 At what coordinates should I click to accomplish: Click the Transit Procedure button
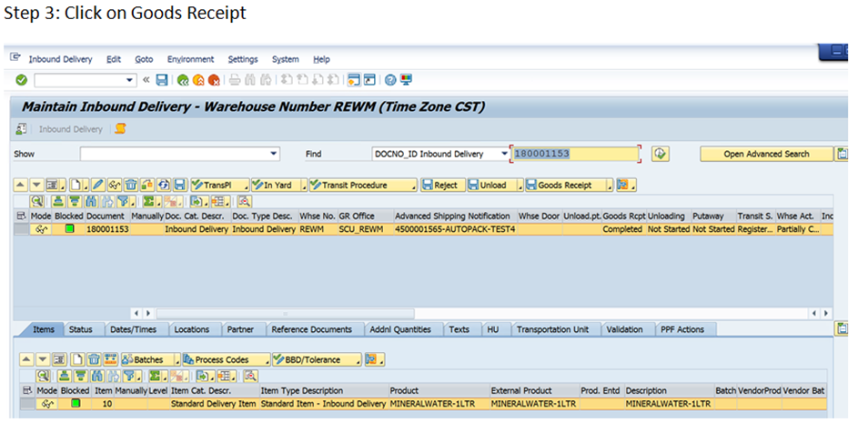[362, 186]
